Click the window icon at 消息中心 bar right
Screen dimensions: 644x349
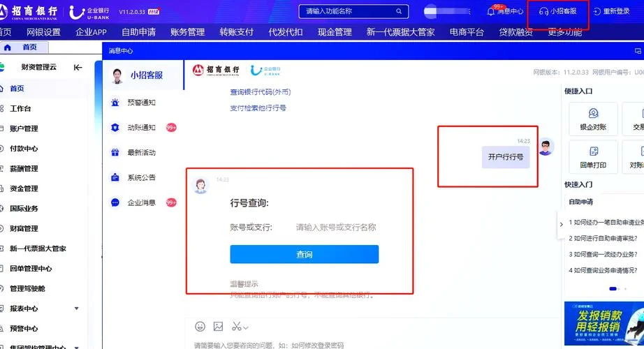tap(638, 51)
